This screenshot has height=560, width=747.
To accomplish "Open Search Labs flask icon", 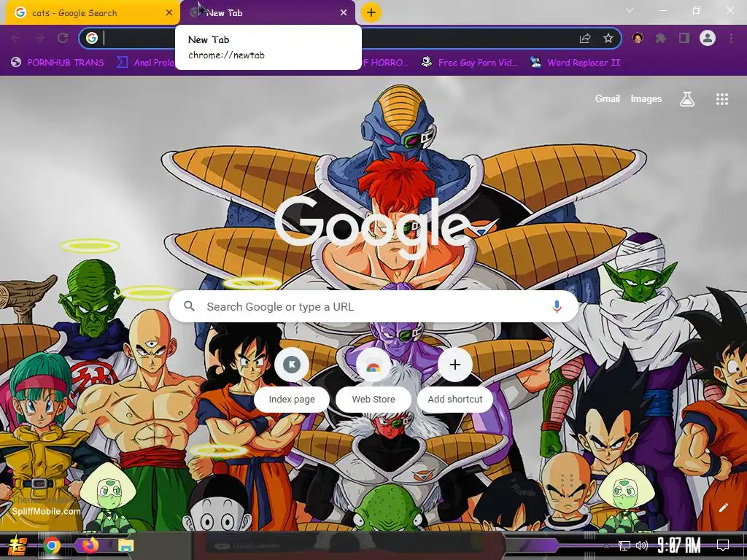I will click(x=686, y=99).
